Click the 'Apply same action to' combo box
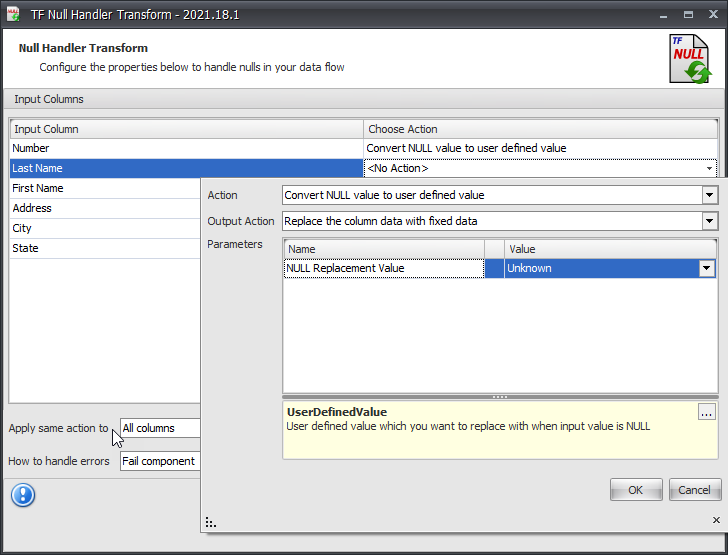Viewport: 728px width, 555px height. pyautogui.click(x=160, y=428)
